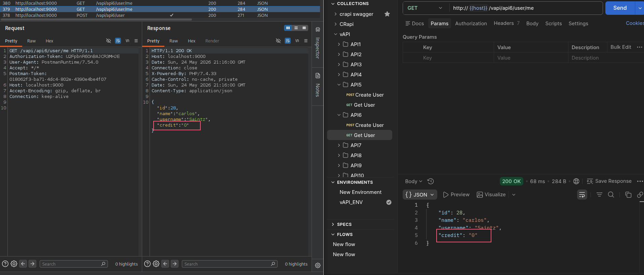Screen dimensions: 644x275
Task: Copy the response body with copy icon
Action: coord(628,195)
